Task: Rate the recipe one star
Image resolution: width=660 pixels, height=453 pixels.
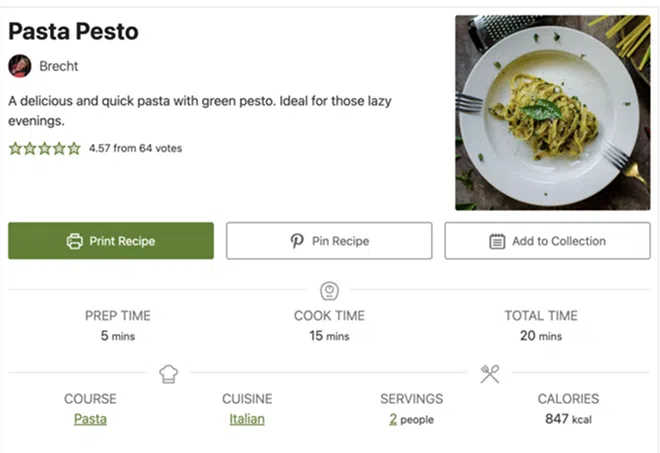Action: pos(15,148)
